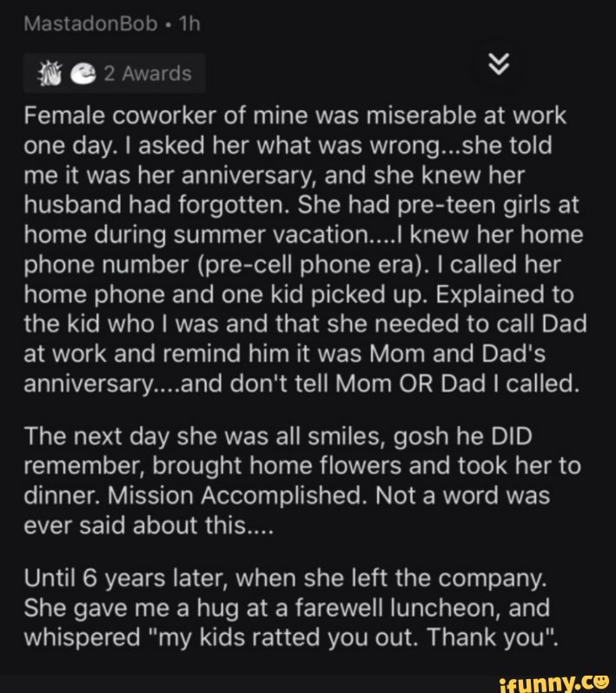The height and width of the screenshot is (693, 616).
Task: Click the ifunny.co watermark logo
Action: (x=554, y=683)
